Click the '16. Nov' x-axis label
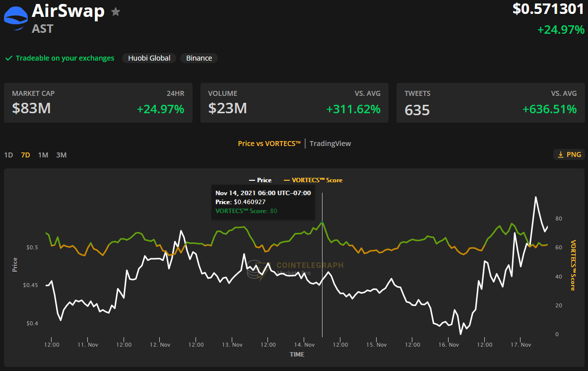This screenshot has height=371, width=588. click(449, 345)
